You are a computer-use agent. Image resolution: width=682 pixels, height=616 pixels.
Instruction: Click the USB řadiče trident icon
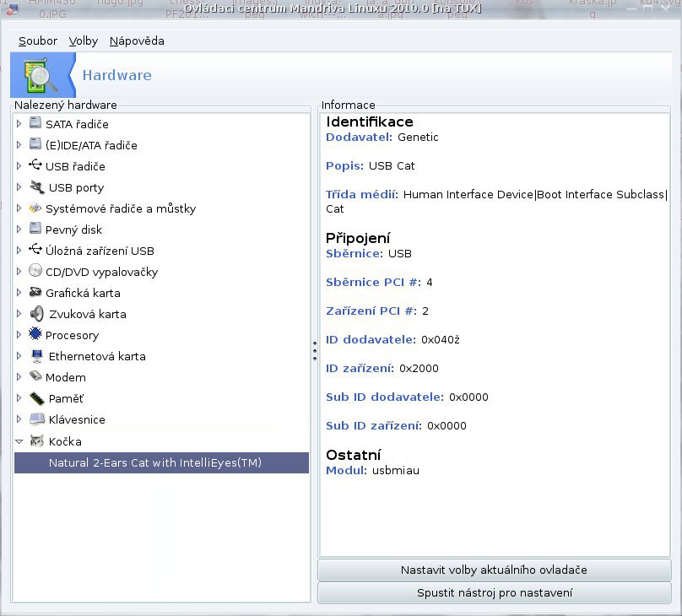(35, 165)
